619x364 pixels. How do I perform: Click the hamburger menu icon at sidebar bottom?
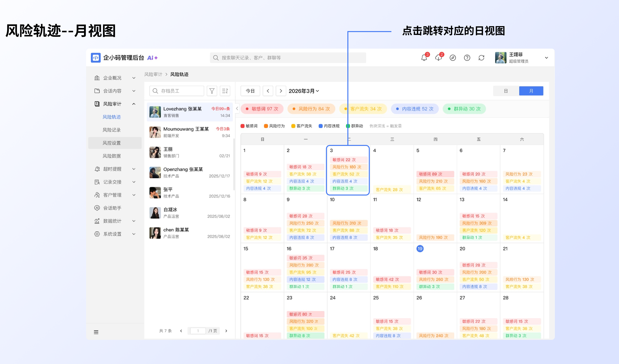pyautogui.click(x=96, y=332)
